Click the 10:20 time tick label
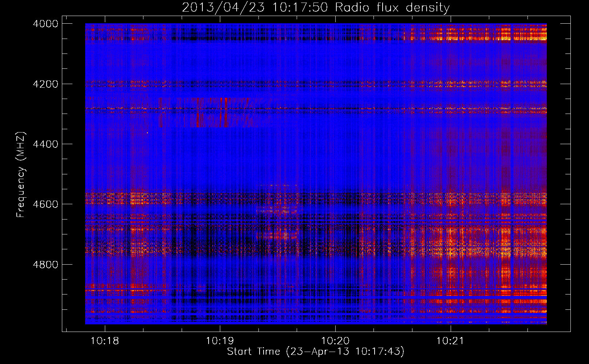589x364 pixels. click(x=335, y=341)
